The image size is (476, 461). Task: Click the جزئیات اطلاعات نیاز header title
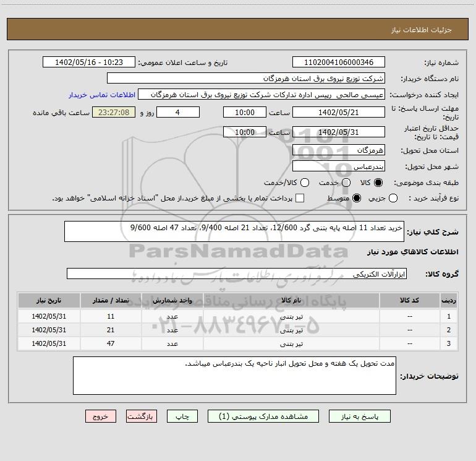tap(422, 30)
